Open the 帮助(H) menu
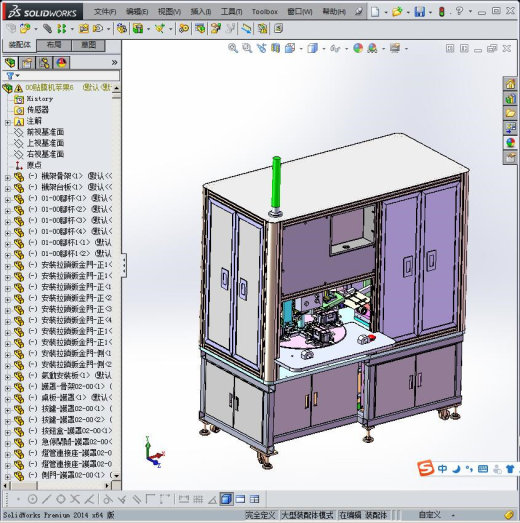Screen dimensions: 520x523 pyautogui.click(x=334, y=12)
